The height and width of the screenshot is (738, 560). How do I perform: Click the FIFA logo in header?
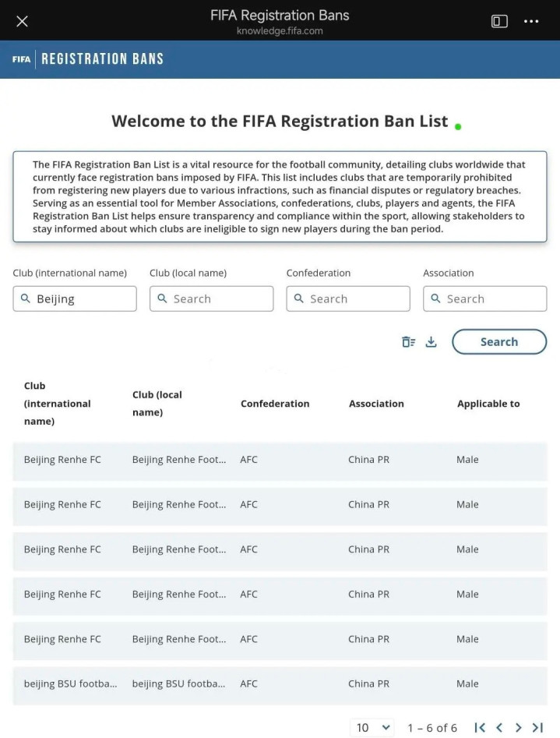tap(21, 59)
